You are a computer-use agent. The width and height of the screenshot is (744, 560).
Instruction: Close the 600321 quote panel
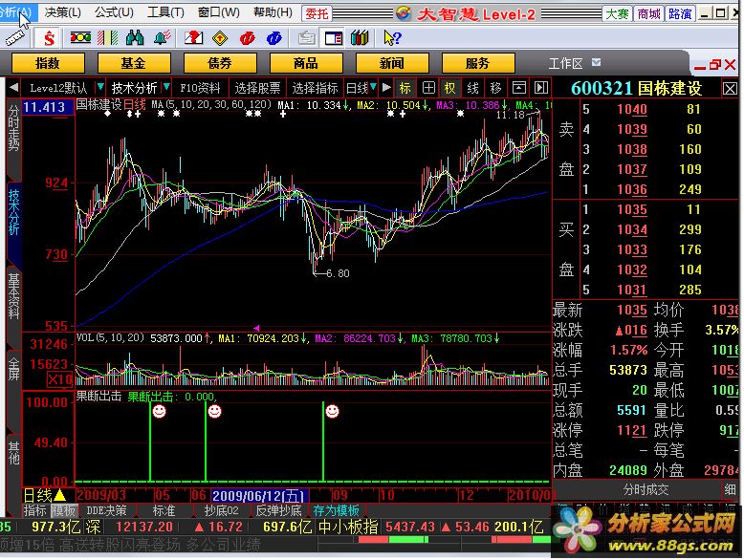[x=730, y=89]
